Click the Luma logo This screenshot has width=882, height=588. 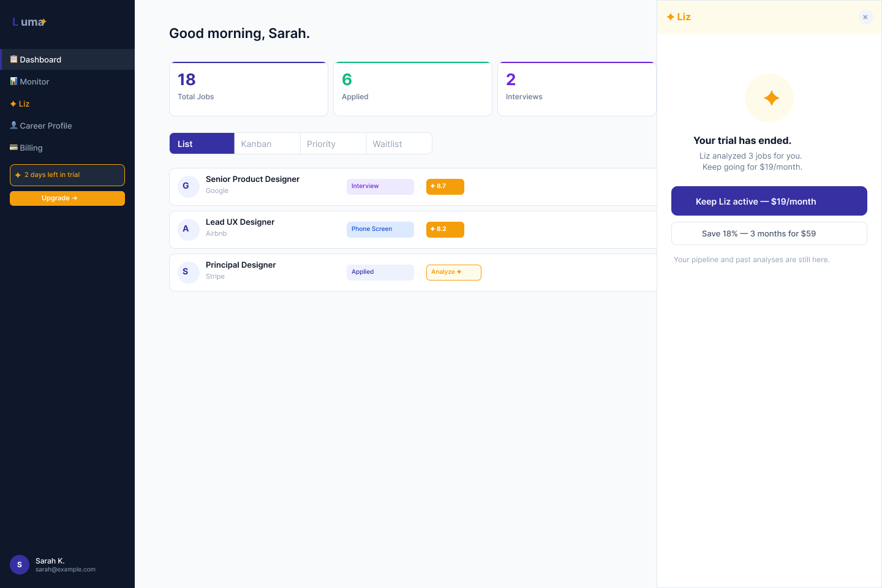[29, 22]
